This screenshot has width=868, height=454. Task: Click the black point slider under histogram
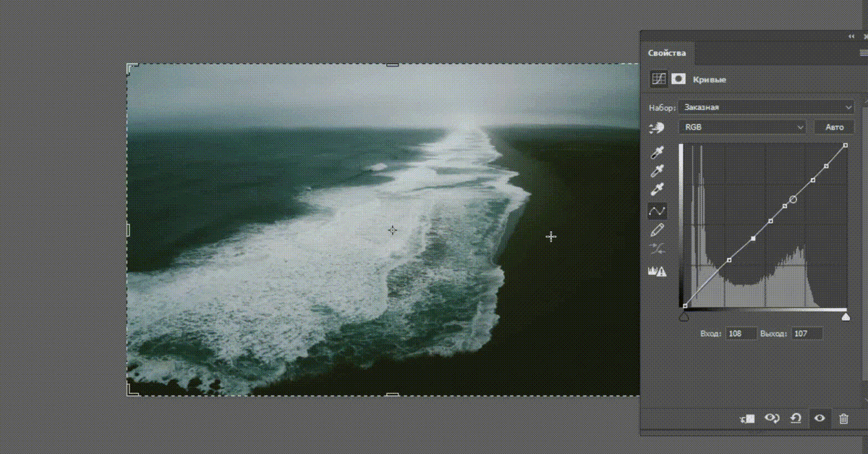684,316
